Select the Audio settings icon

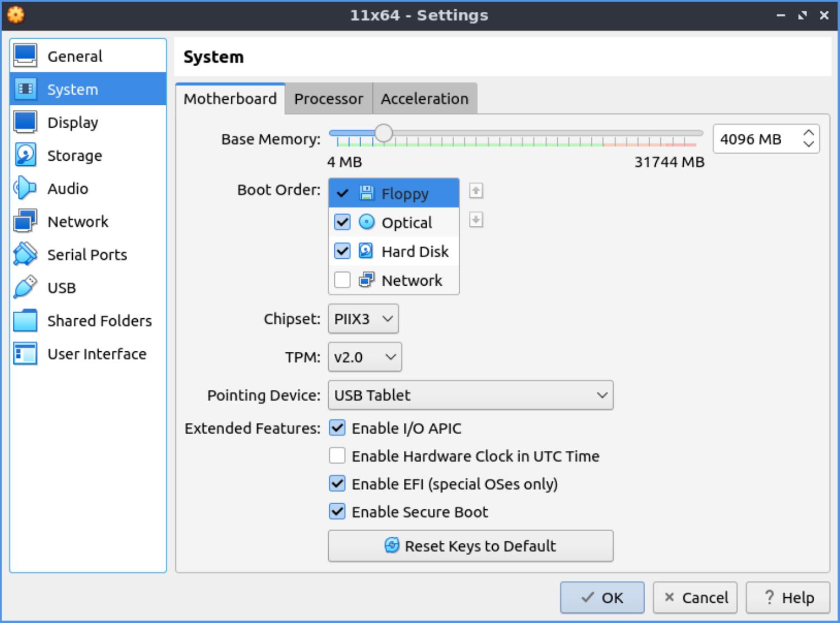(25, 188)
